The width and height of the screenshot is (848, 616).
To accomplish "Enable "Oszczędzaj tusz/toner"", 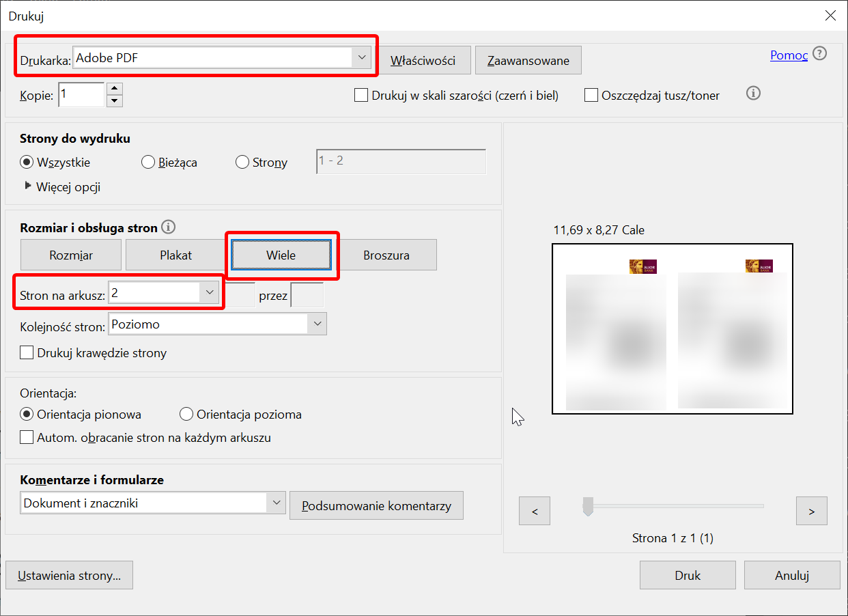I will point(591,95).
